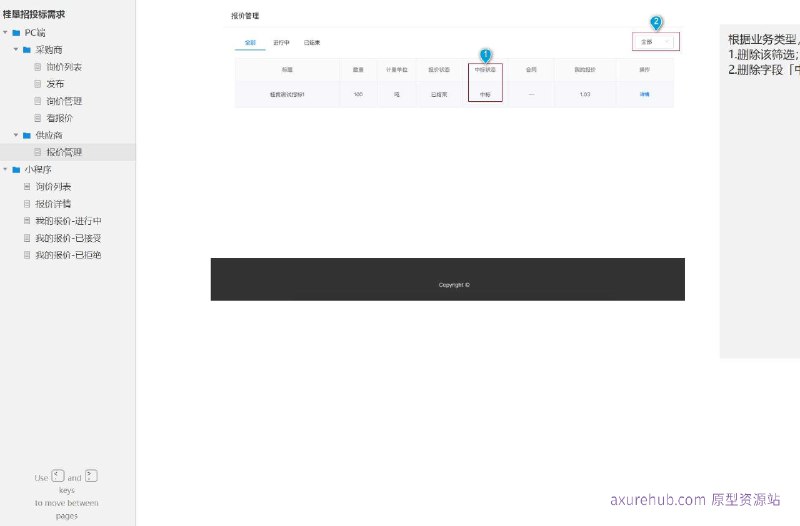
Task: Click the 我的报价 column header
Action: [x=585, y=69]
